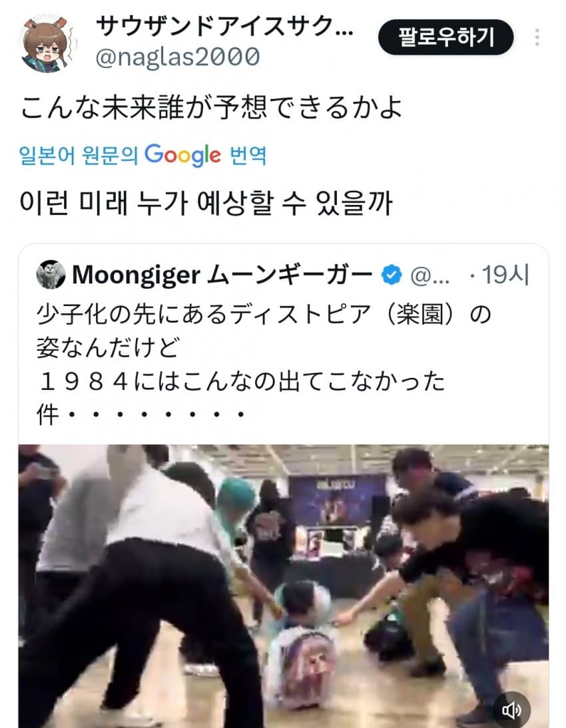Click the Google translation attribution link
Image resolution: width=566 pixels, height=728 pixels.
coord(142,155)
